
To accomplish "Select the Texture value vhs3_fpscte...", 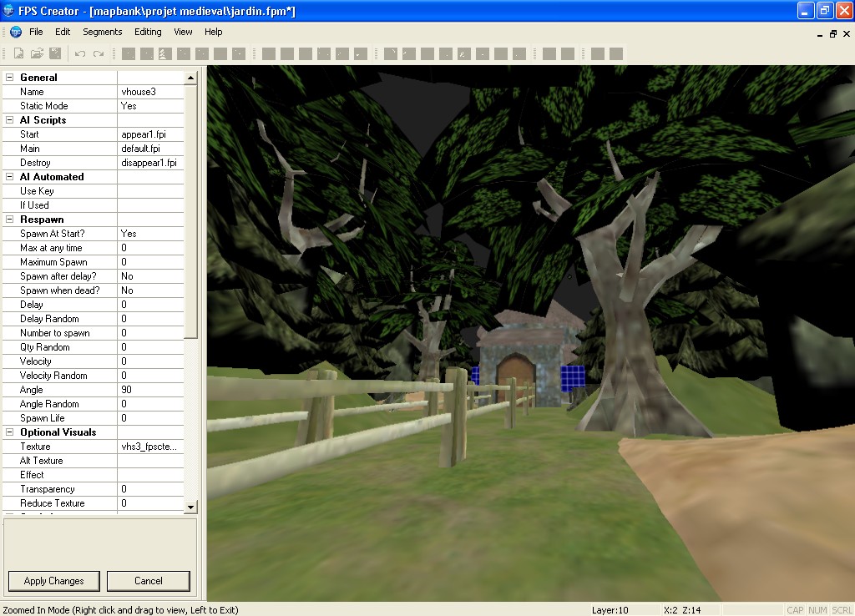I will [x=150, y=447].
